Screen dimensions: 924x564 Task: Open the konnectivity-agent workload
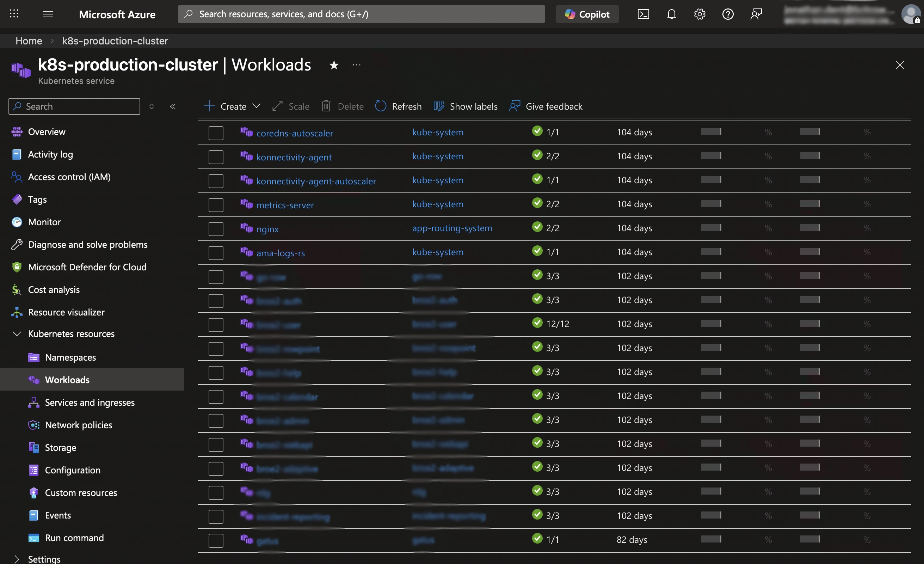pos(294,157)
